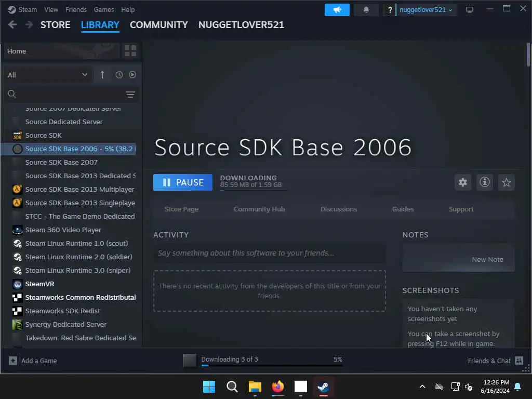Create a New Note

(x=487, y=259)
